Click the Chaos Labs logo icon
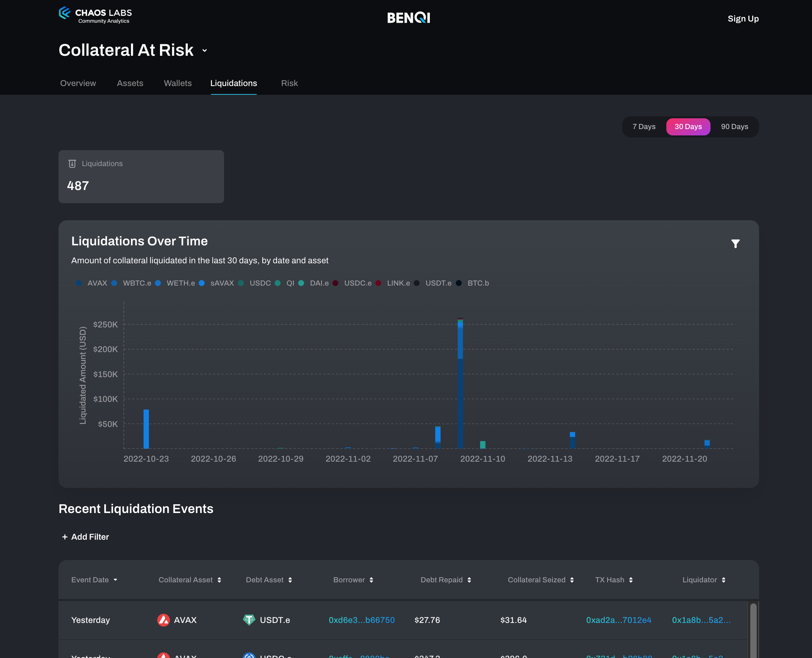812x658 pixels. (x=65, y=13)
